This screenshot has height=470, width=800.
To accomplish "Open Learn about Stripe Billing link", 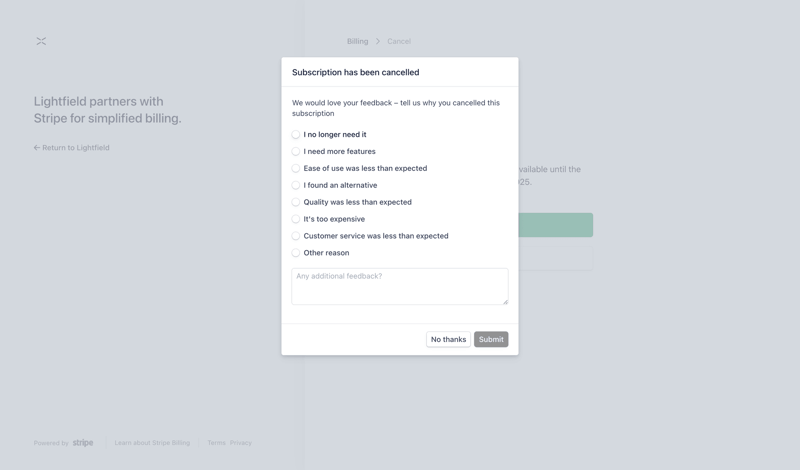I will (x=152, y=443).
